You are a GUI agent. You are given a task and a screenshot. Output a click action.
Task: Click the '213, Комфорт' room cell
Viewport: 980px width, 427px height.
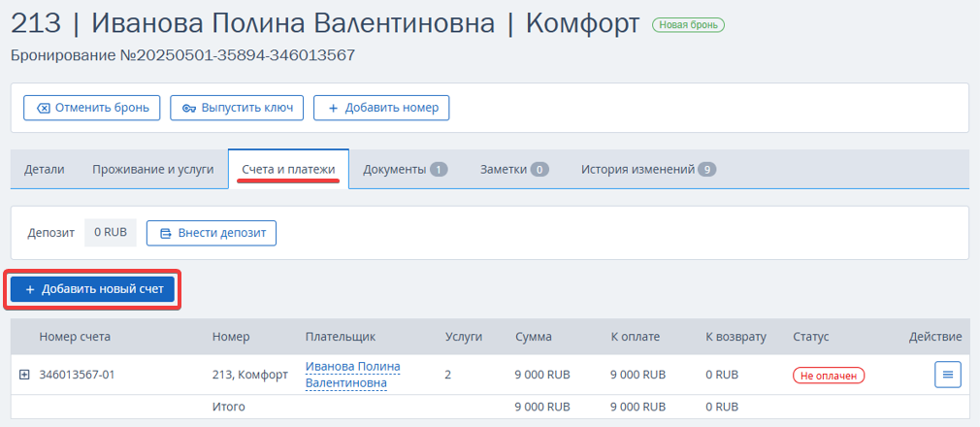250,375
